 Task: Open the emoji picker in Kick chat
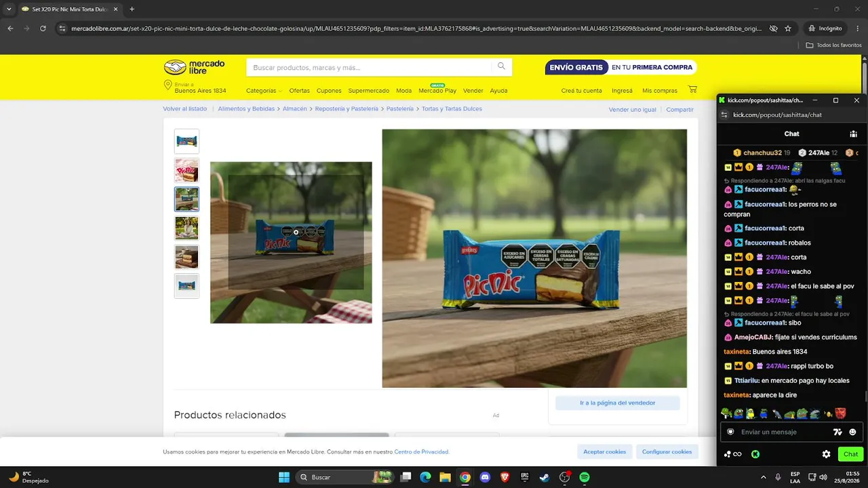852,432
